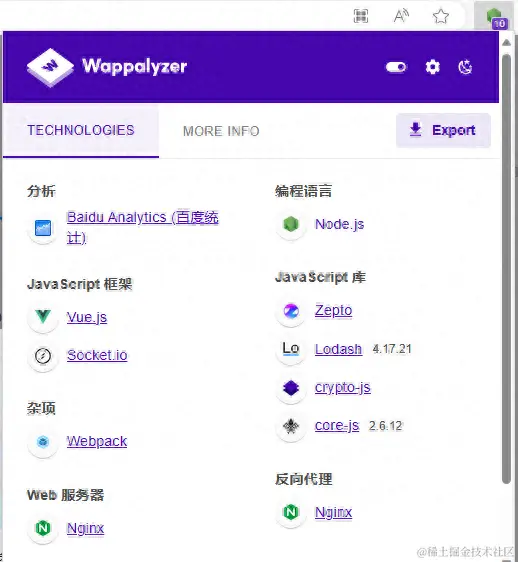Open Nginx link under Web 服务器

[85, 528]
